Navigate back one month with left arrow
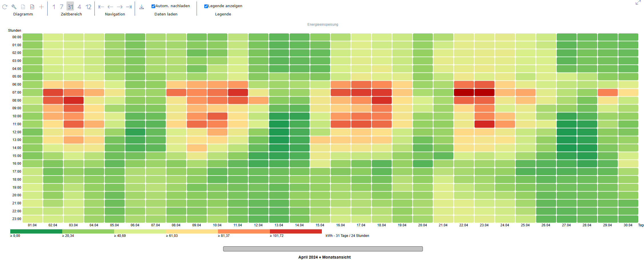 (111, 6)
